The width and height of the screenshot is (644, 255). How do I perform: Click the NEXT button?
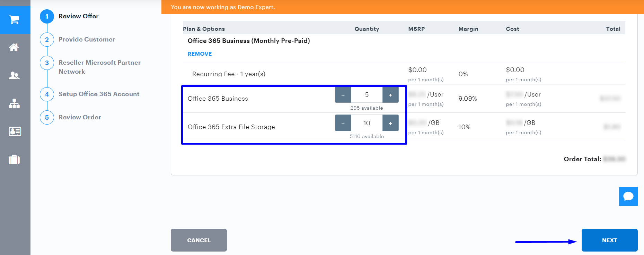pyautogui.click(x=610, y=240)
